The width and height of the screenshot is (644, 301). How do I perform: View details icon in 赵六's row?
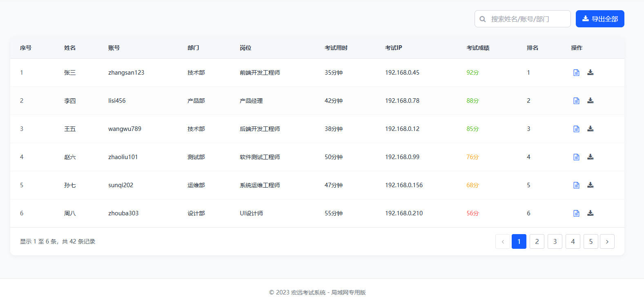pyautogui.click(x=576, y=157)
